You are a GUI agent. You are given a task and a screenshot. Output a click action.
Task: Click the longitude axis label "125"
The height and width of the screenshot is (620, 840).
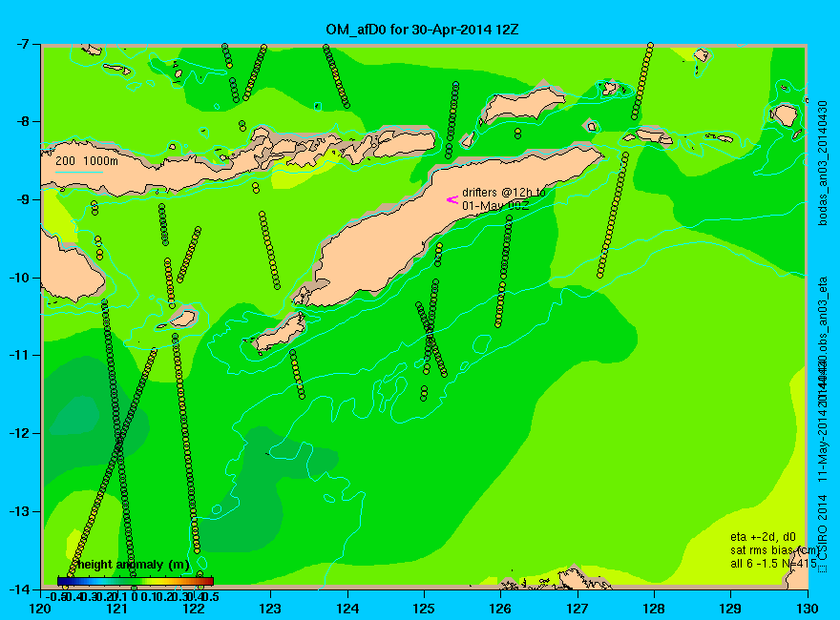click(x=424, y=609)
